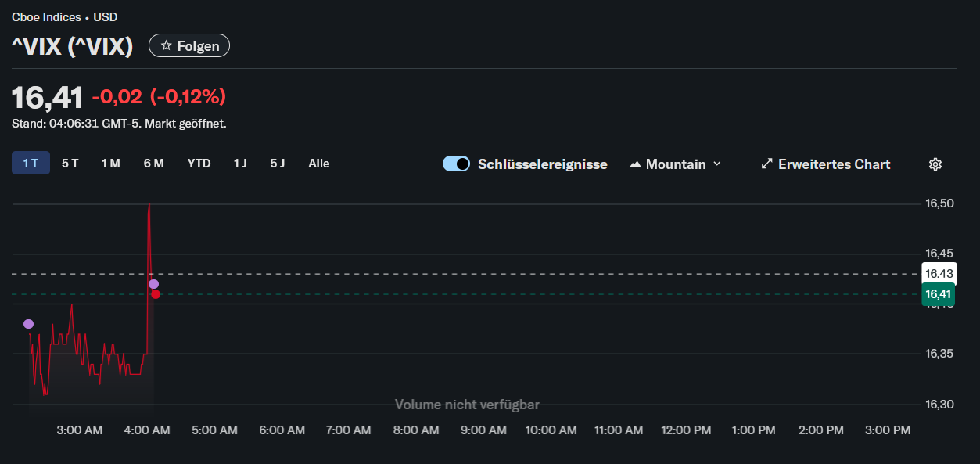
Task: Click the Volume nicht verfügbar notice
Action: coord(467,405)
